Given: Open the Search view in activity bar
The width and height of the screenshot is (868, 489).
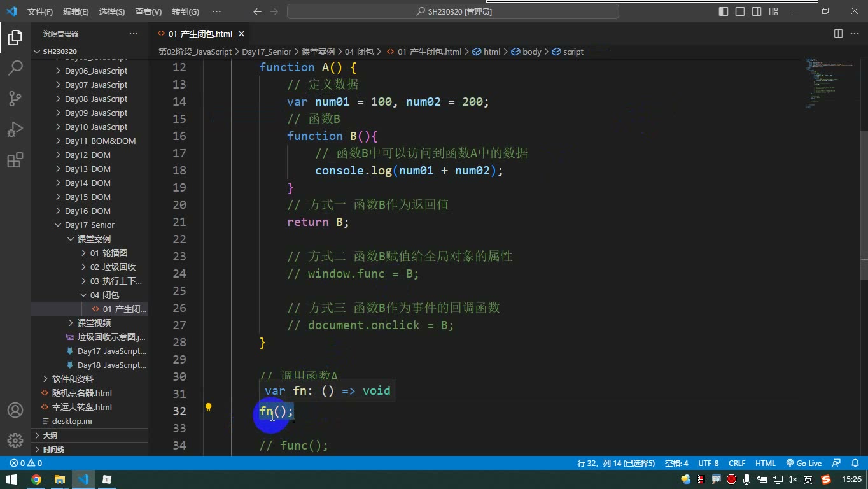Looking at the screenshot, I should tap(15, 68).
